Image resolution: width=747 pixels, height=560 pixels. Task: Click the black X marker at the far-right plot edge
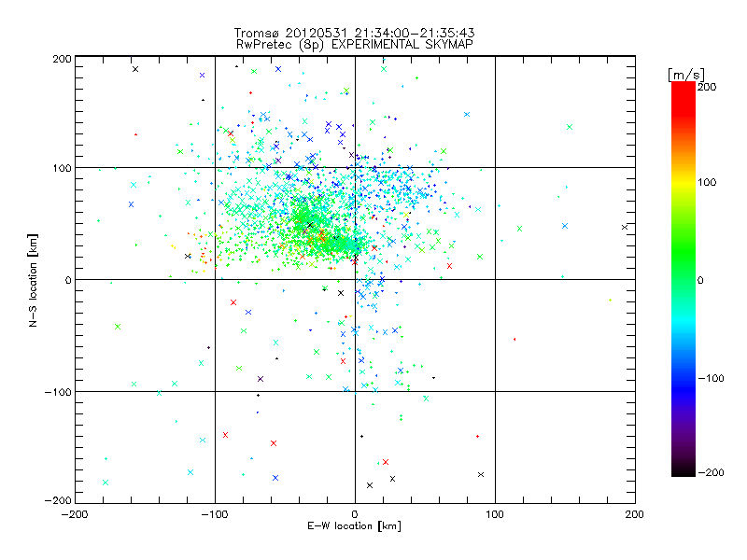pyautogui.click(x=625, y=227)
